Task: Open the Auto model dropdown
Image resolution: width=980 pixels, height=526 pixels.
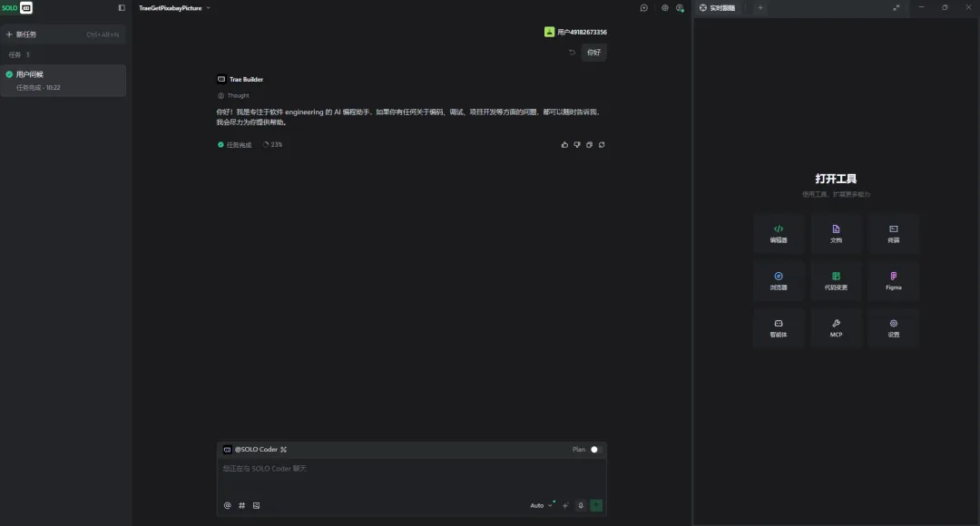Action: point(541,505)
